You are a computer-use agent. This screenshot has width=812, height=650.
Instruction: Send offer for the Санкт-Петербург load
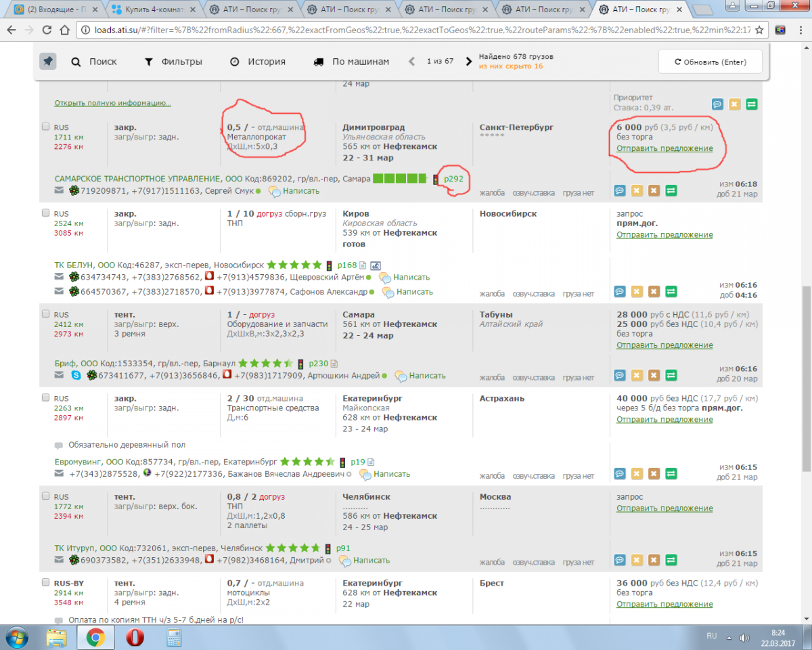[664, 148]
